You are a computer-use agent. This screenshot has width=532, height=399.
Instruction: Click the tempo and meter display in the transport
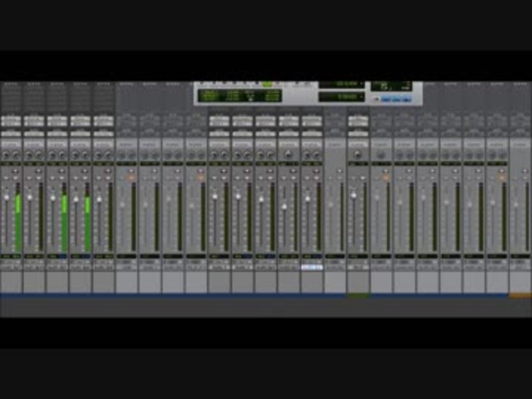point(391,86)
